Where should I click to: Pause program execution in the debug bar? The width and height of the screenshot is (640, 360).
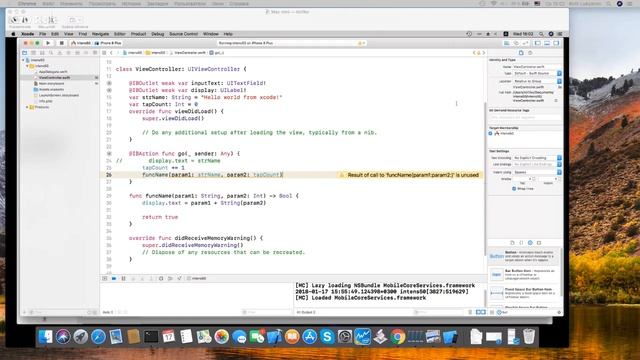point(123,278)
